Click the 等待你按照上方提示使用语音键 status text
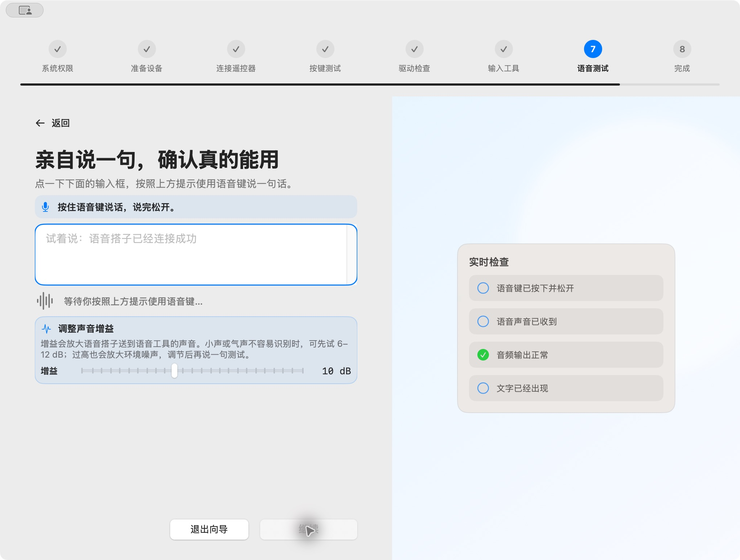The height and width of the screenshot is (560, 740). tap(133, 301)
